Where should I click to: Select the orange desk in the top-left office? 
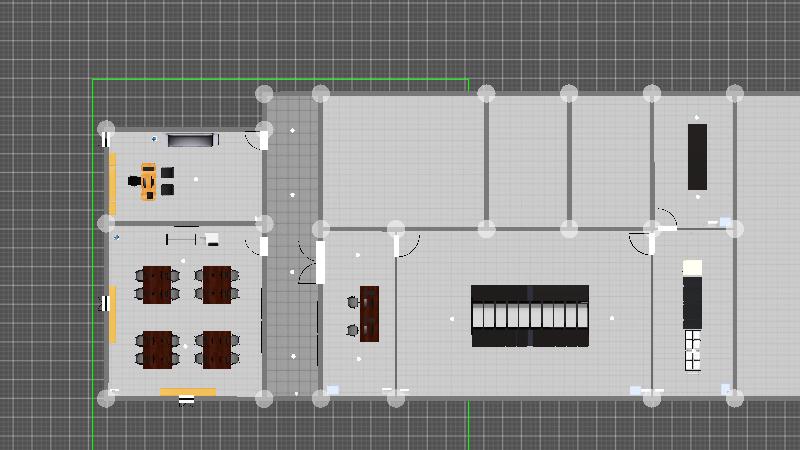pos(149,181)
